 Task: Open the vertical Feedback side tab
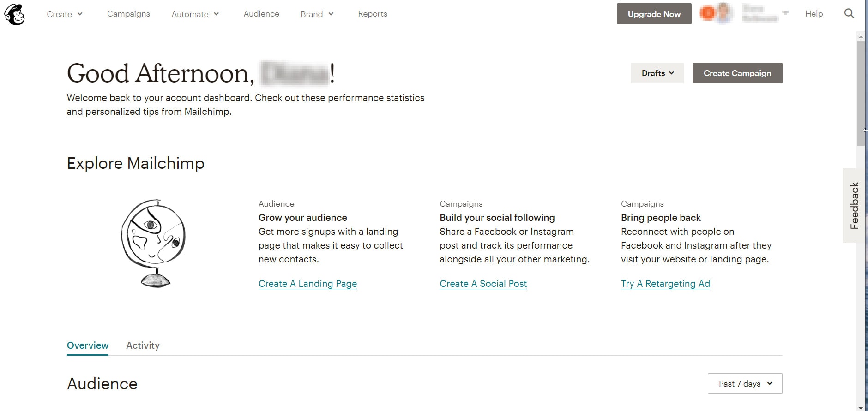(854, 205)
